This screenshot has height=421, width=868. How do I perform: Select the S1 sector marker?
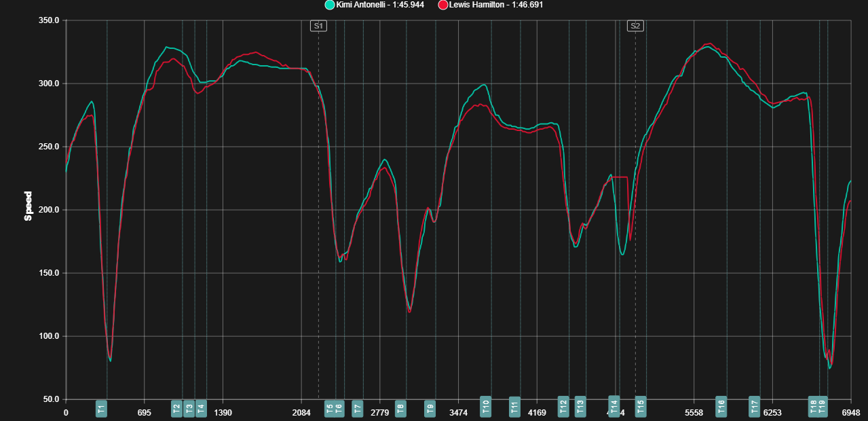click(318, 26)
